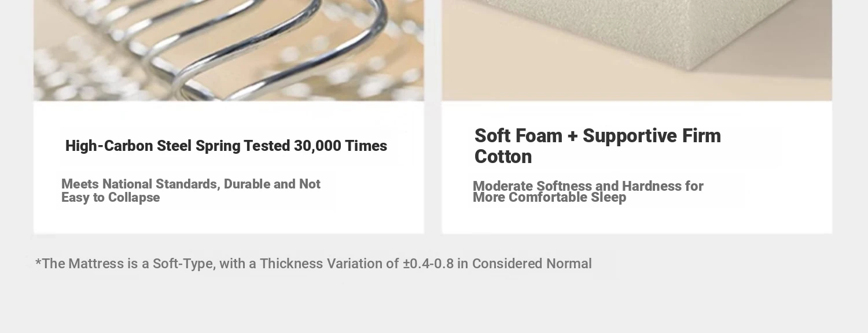Click the words 'Supportive Firm' in the heading

point(652,136)
